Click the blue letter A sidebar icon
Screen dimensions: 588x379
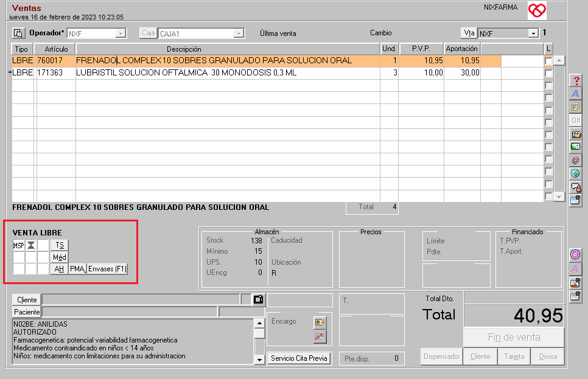coord(576,94)
